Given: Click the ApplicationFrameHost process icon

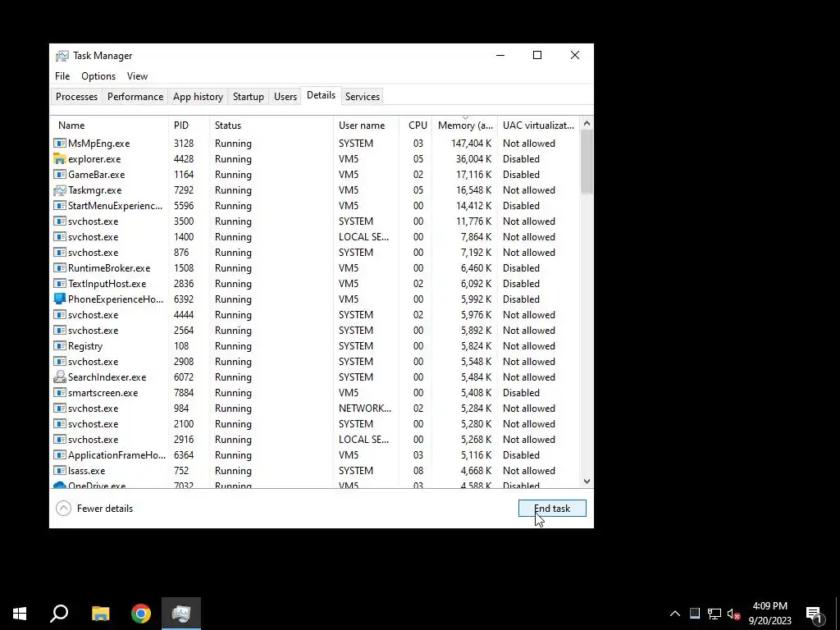Looking at the screenshot, I should tap(59, 454).
